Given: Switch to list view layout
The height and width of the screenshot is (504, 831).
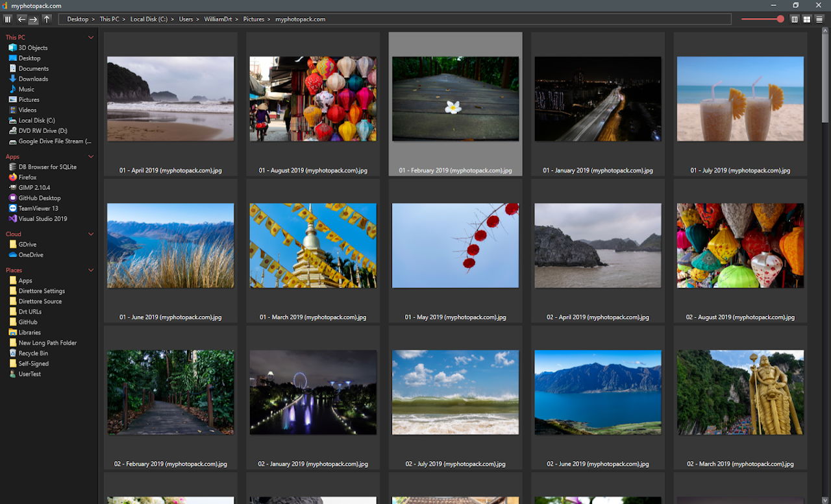Looking at the screenshot, I should click(819, 19).
